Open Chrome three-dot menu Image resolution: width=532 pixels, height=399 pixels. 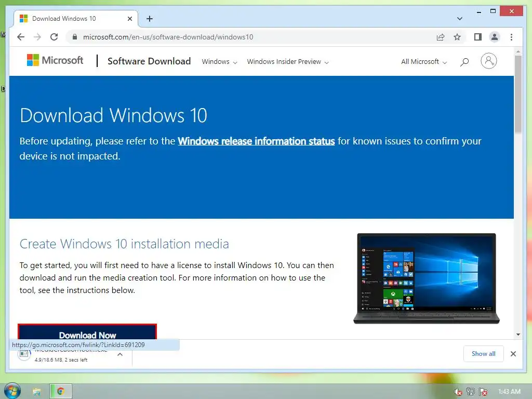pos(511,37)
